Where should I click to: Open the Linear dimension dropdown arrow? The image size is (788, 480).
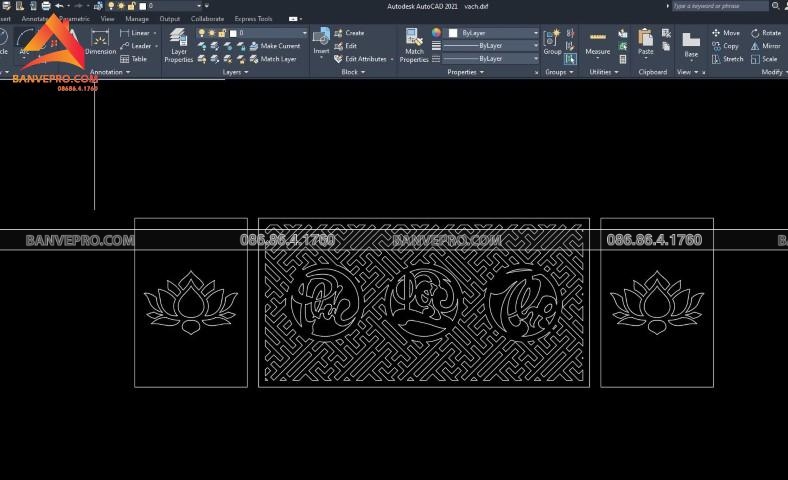(x=155, y=33)
